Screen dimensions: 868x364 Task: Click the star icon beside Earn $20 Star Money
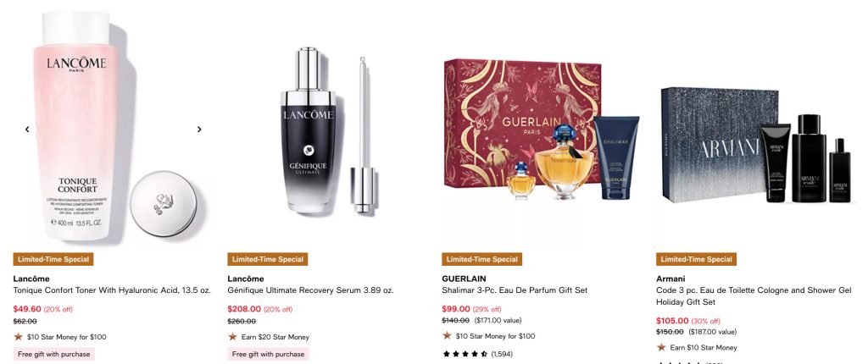click(232, 337)
